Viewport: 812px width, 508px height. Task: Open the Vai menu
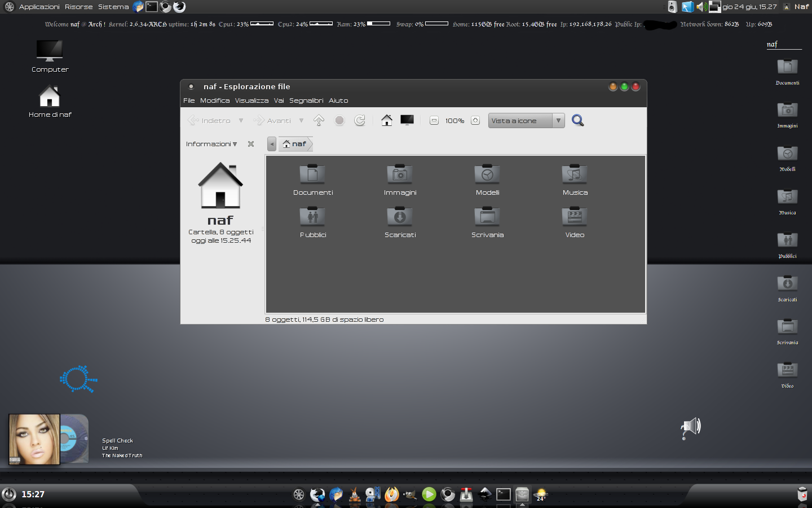[x=279, y=100]
